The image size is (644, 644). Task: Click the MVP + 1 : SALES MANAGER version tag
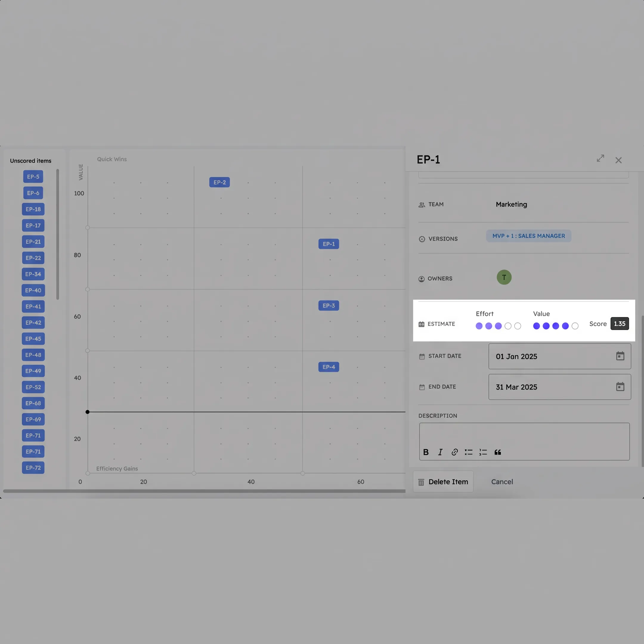click(529, 236)
